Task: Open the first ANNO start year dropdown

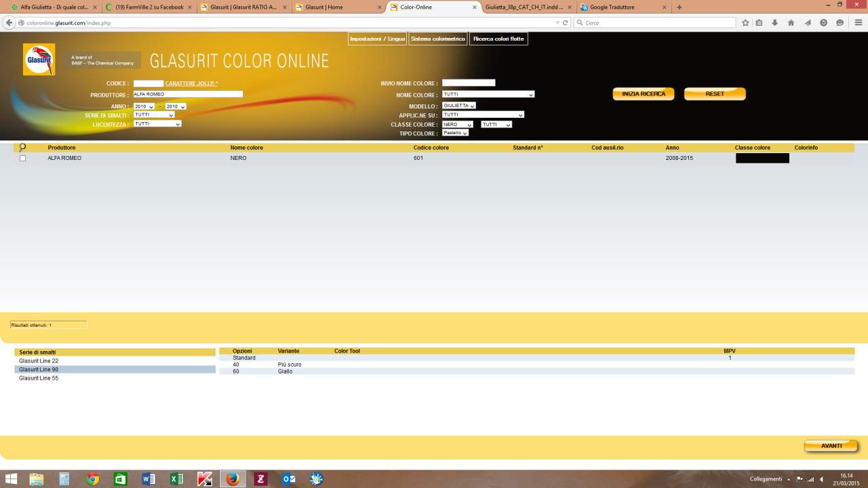Action: click(x=144, y=106)
